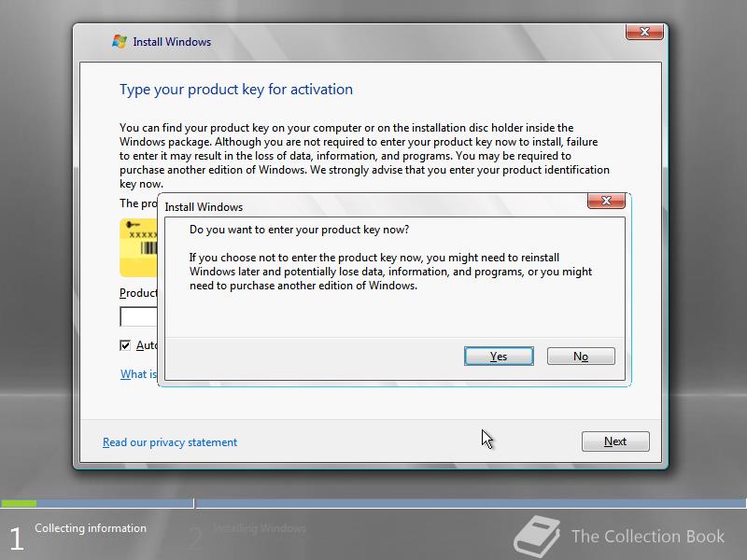The width and height of the screenshot is (747, 560).
Task: Open the Read our privacy statement link
Action: pyautogui.click(x=170, y=442)
